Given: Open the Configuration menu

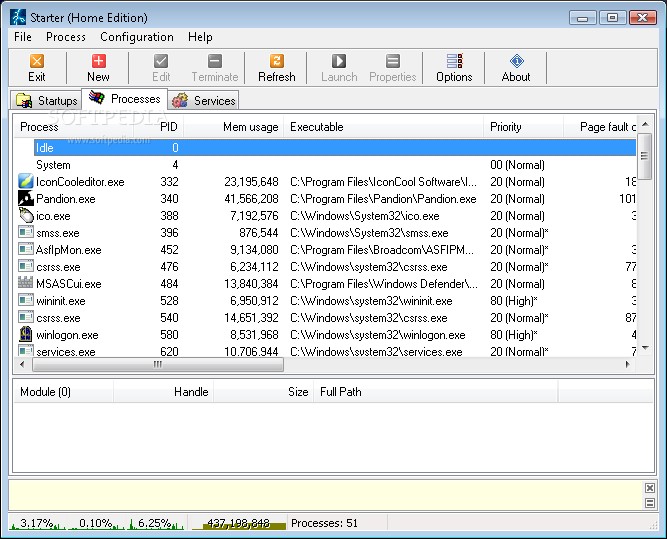Looking at the screenshot, I should point(137,37).
